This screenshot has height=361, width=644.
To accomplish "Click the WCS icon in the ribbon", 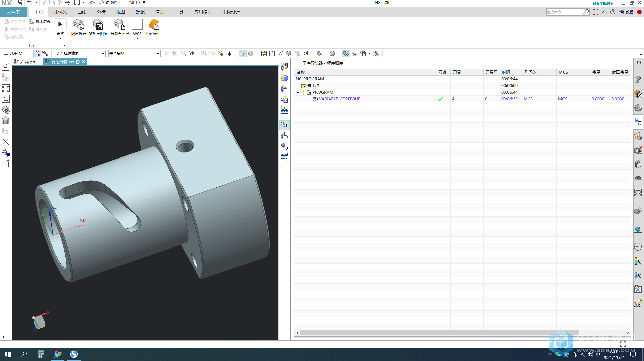I will click(137, 25).
